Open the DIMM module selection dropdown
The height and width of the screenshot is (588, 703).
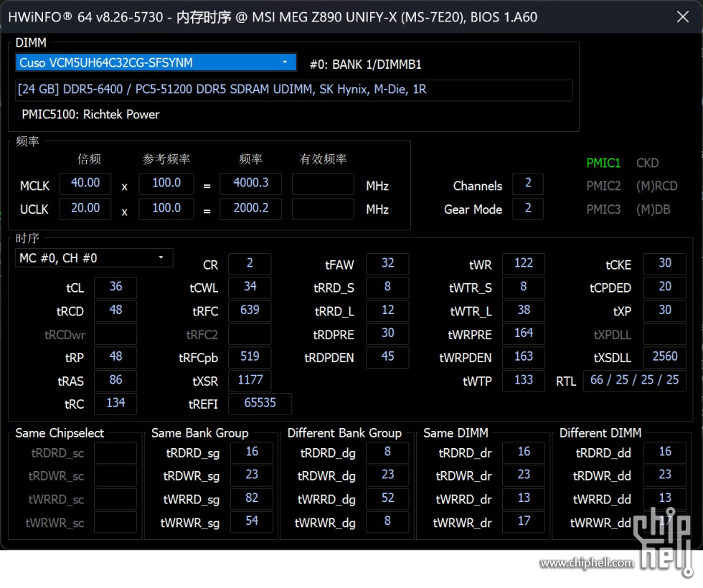pyautogui.click(x=285, y=62)
